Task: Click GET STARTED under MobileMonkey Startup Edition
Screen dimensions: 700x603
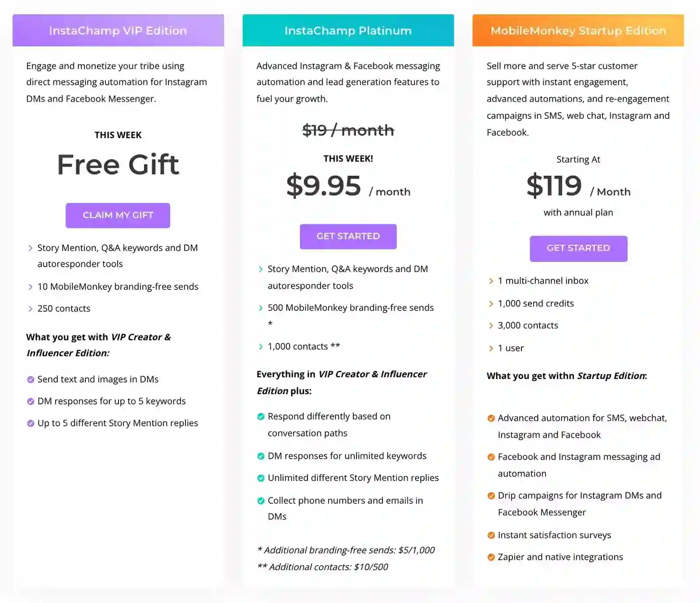Action: pos(578,248)
